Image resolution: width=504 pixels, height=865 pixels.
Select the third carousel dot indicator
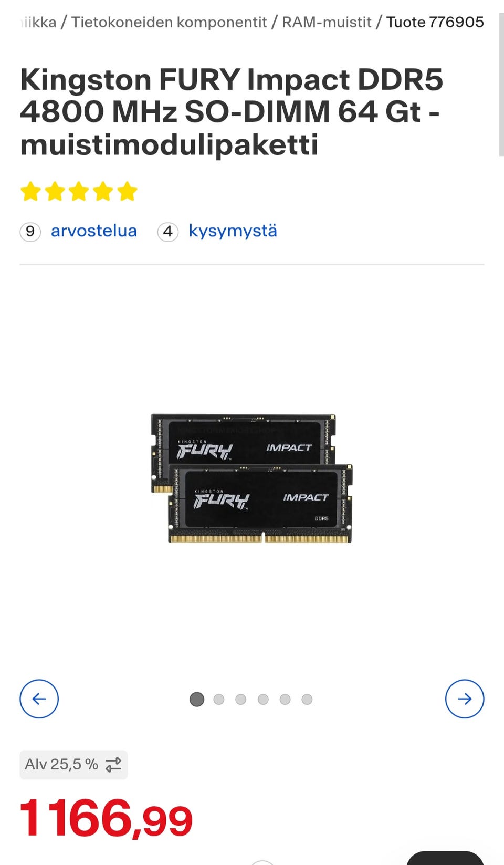[x=241, y=699]
